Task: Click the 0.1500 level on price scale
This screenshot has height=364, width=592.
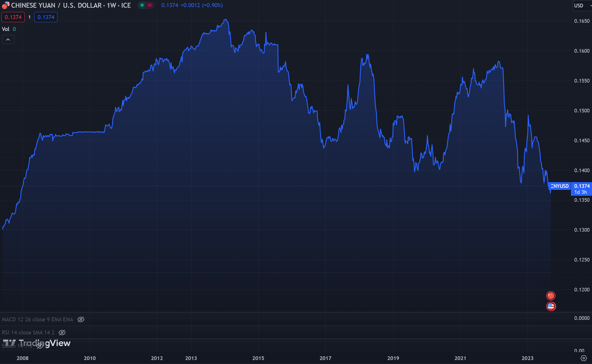Action: pyautogui.click(x=581, y=111)
